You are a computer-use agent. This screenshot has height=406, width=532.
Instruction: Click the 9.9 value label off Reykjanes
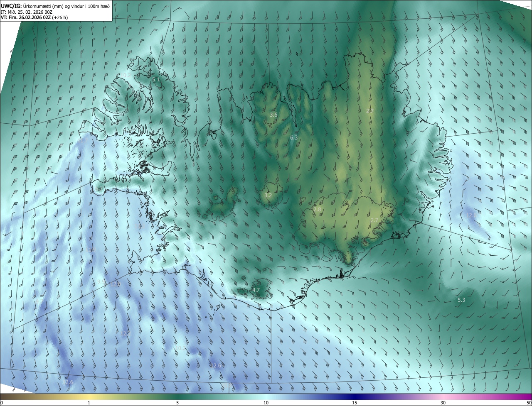click(101, 282)
